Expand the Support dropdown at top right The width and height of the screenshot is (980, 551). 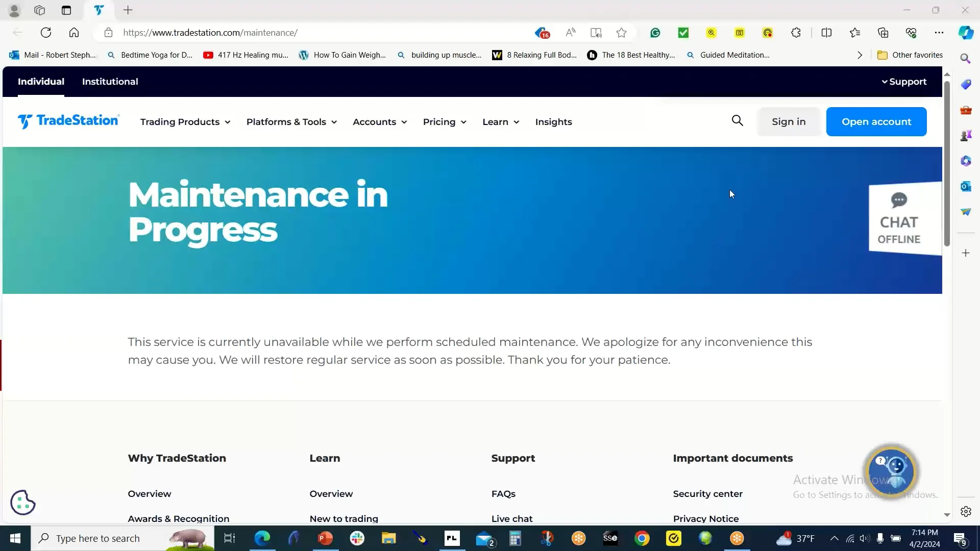click(903, 82)
